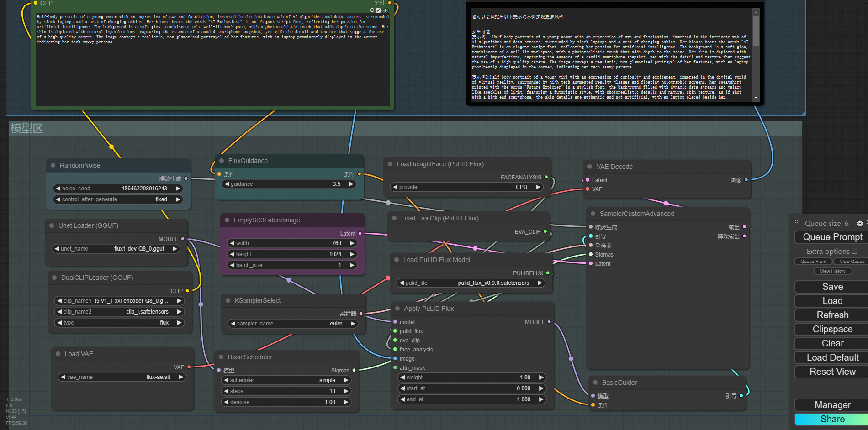Click the Refresh button
The image size is (868, 430).
(832, 315)
